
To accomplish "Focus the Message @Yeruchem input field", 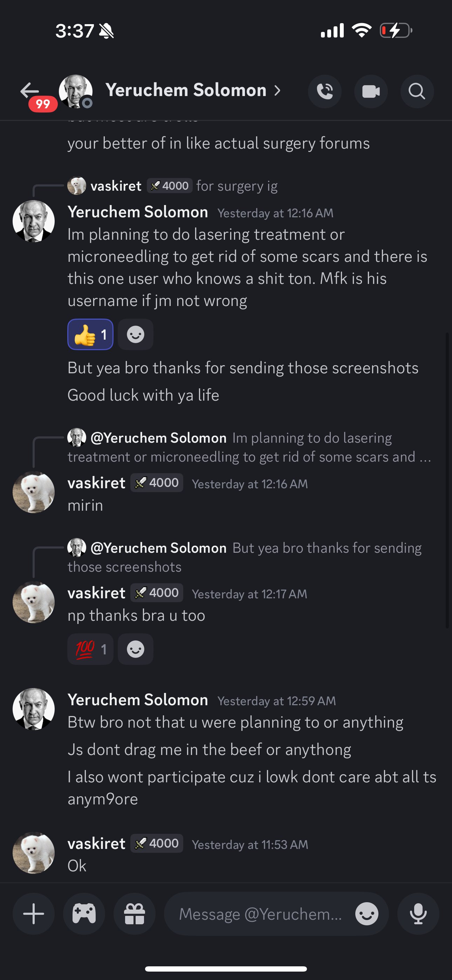I will 261,914.
